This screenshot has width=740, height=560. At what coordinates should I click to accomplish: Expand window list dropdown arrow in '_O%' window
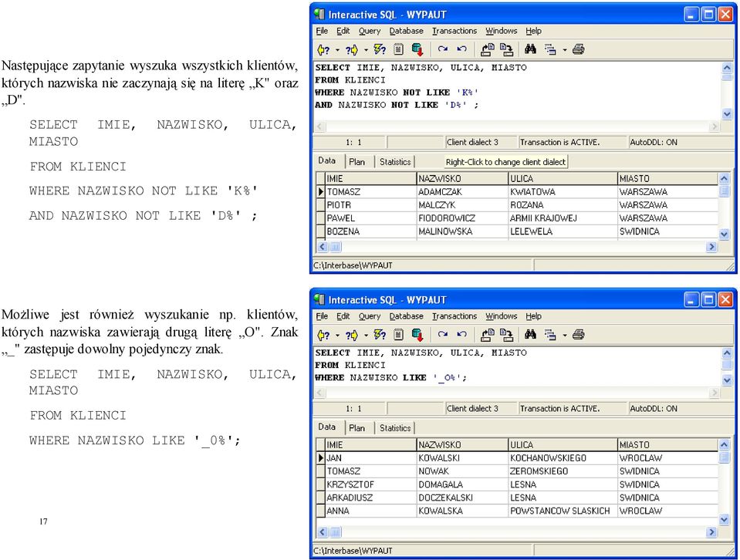pos(564,336)
